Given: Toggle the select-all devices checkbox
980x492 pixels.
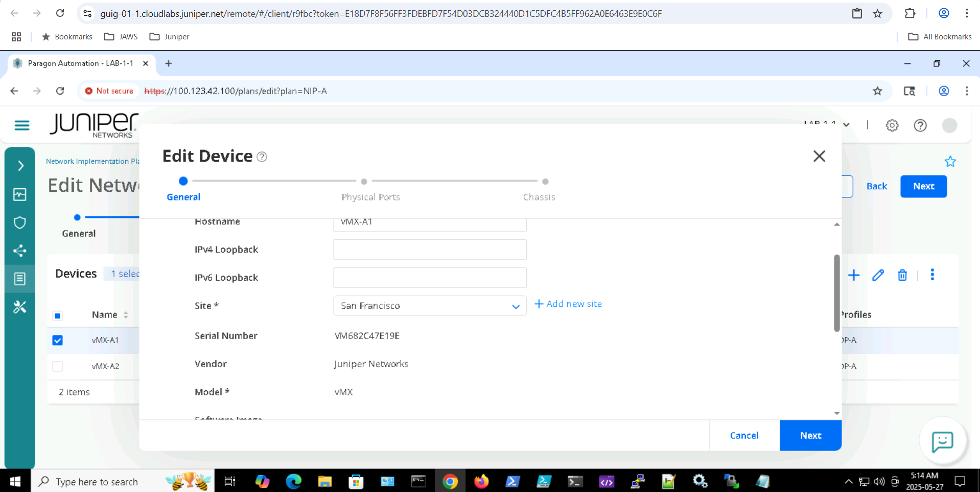Looking at the screenshot, I should coord(58,316).
